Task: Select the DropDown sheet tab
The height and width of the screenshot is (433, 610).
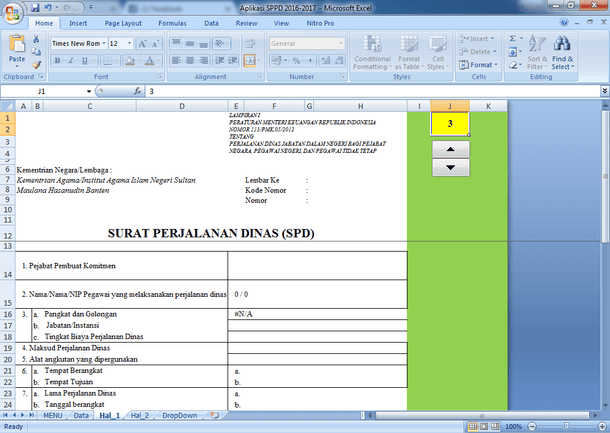Action: (x=179, y=415)
